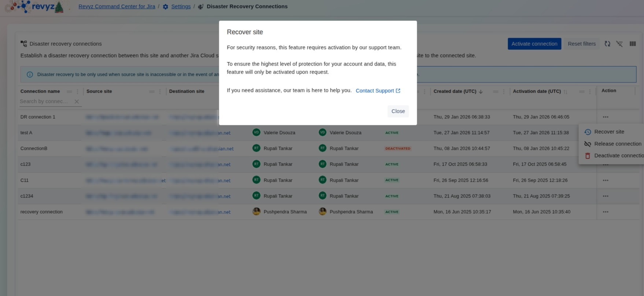Viewport: 644px width, 296px height.
Task: Click the Search by connection name field
Action: pyautogui.click(x=45, y=101)
